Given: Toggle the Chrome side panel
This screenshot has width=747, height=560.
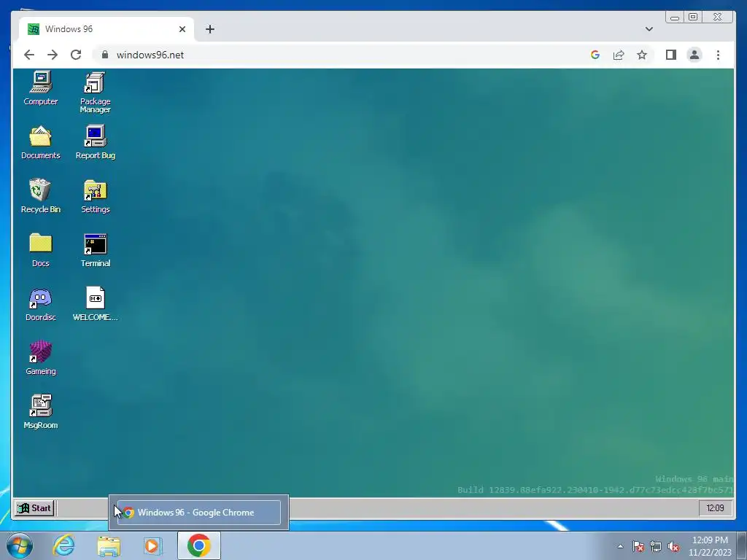Looking at the screenshot, I should tap(671, 55).
